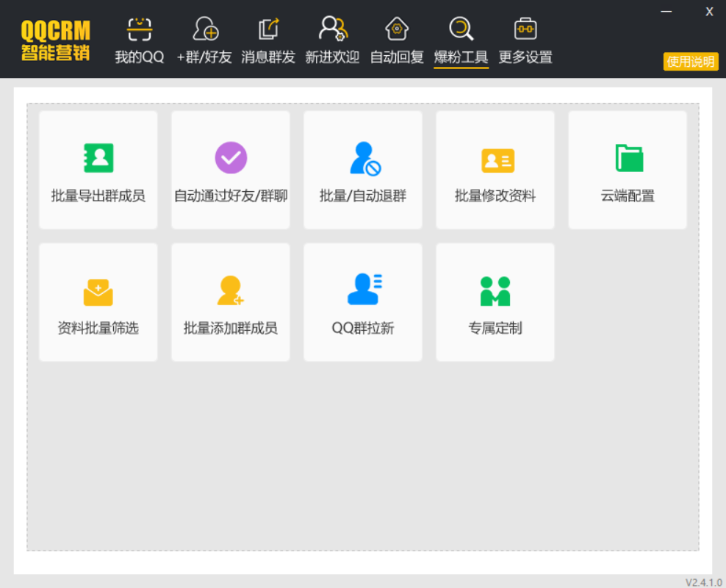This screenshot has width=726, height=588.
Task: Click the green folder 云端配置 icon
Action: (629, 158)
